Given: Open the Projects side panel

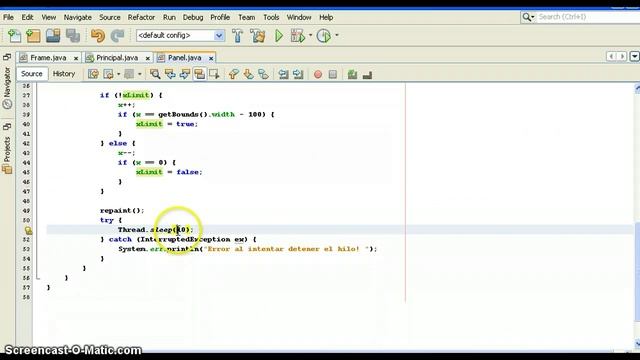Looking at the screenshot, I should tap(7, 155).
